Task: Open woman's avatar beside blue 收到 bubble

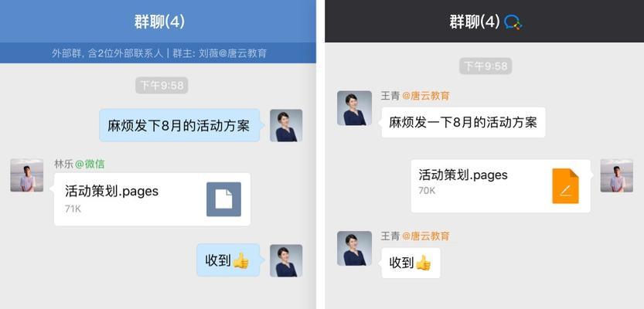Action: 286,260
